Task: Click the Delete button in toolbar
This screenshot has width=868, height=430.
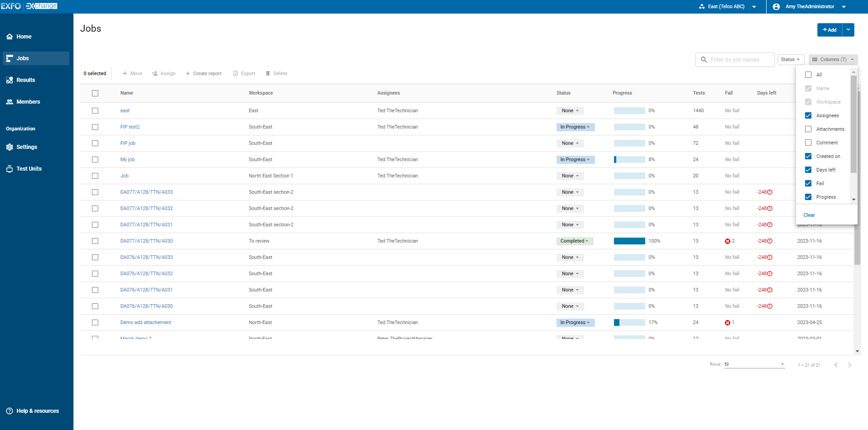Action: (276, 73)
